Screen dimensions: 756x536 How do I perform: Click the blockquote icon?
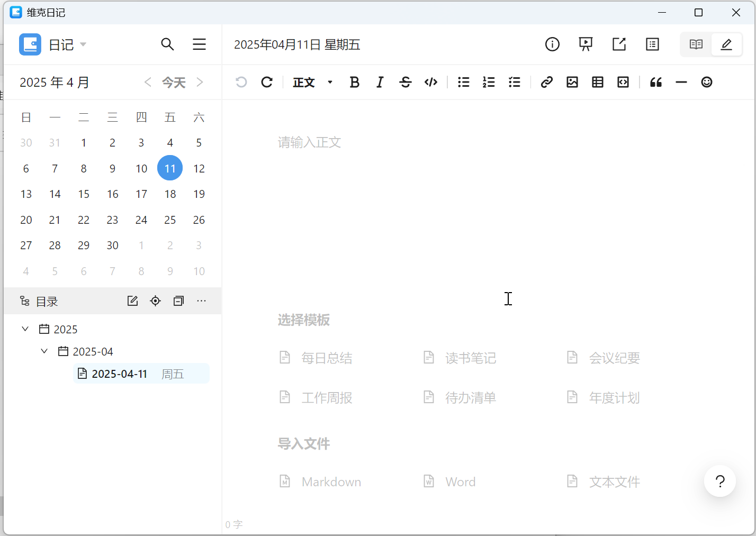(656, 82)
